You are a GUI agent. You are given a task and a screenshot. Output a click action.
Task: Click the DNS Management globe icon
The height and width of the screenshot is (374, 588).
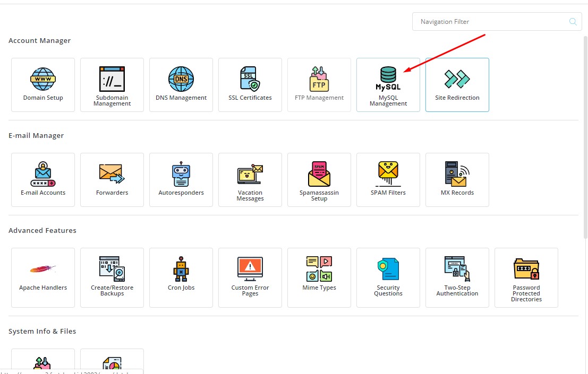pos(181,79)
